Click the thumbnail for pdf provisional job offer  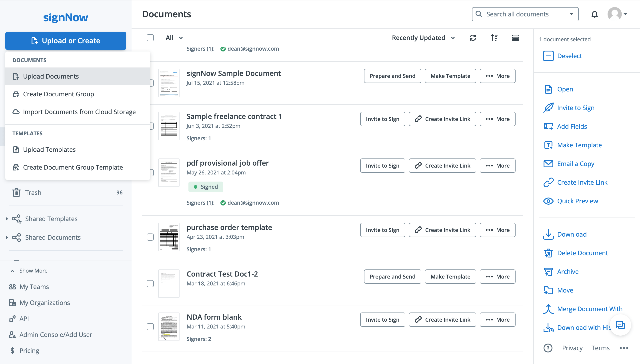click(169, 172)
